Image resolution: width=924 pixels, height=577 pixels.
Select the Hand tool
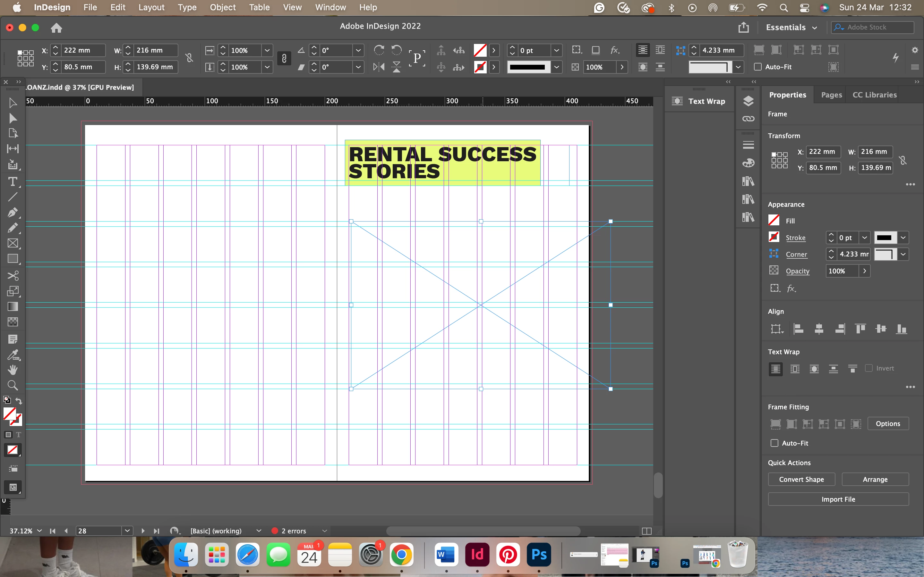[13, 370]
